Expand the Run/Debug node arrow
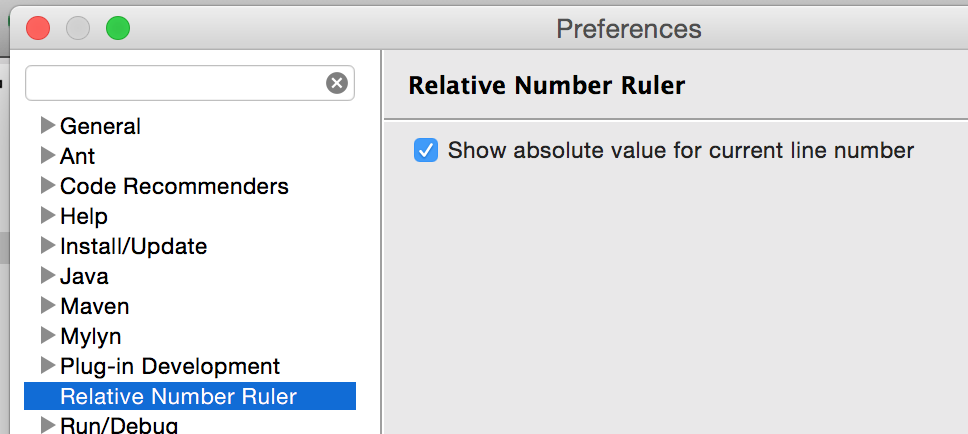This screenshot has height=434, width=968. (48, 425)
